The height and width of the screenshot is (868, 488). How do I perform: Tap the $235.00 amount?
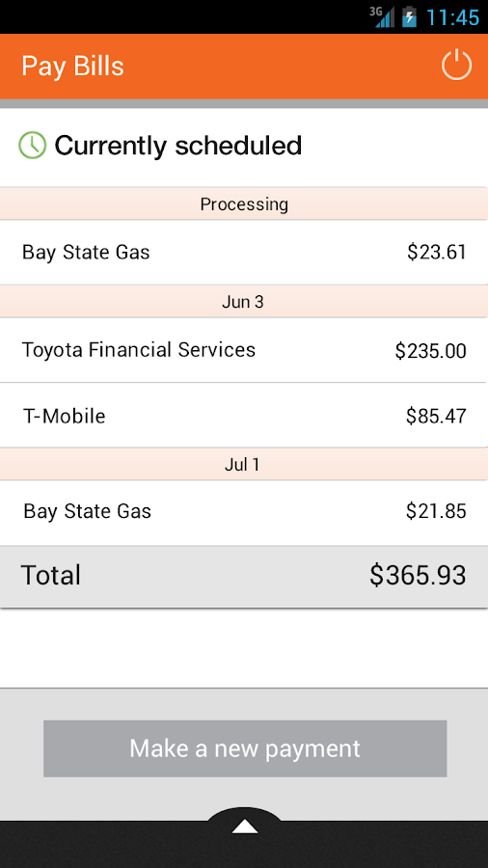[430, 351]
